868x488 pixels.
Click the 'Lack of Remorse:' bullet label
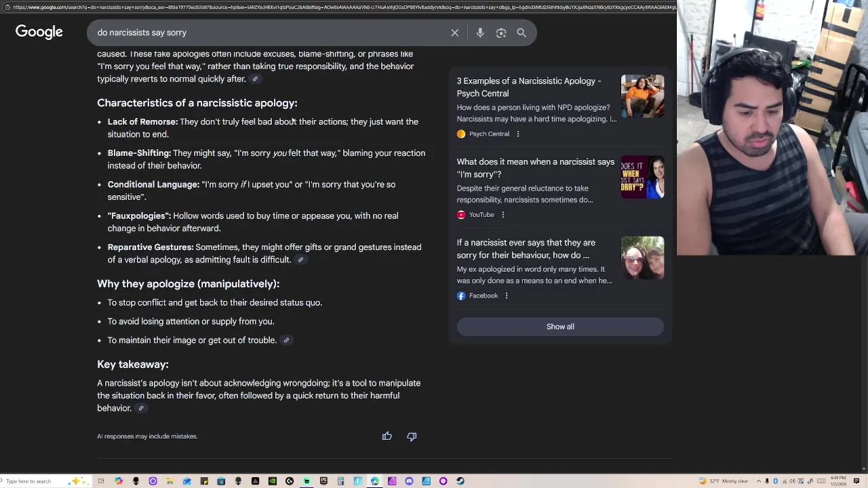click(x=142, y=122)
